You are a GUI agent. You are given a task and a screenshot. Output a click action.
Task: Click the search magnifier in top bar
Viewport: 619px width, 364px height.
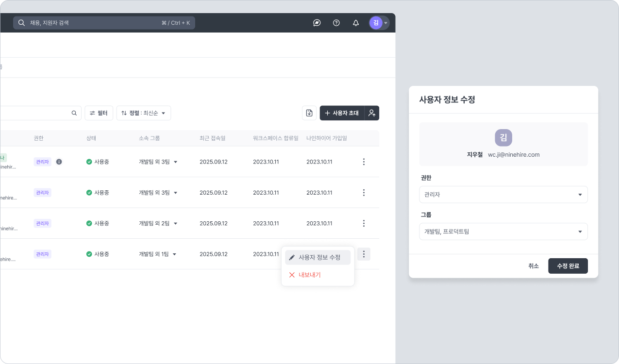tap(21, 23)
